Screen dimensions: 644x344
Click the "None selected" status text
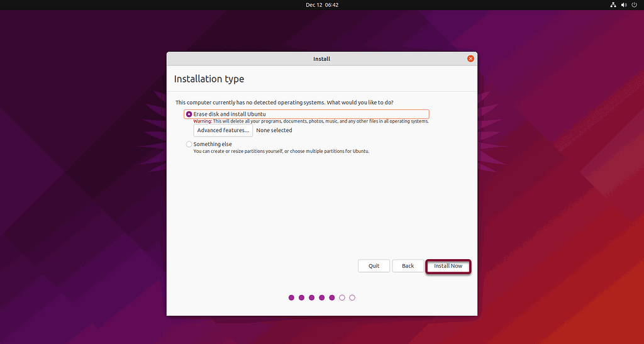274,130
